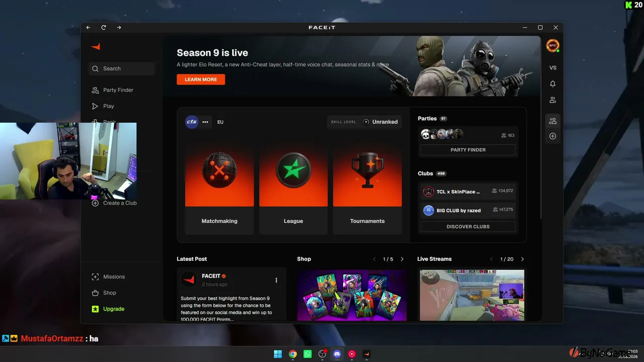This screenshot has width=644, height=362.
Task: Select the CS2 game icon
Action: click(x=192, y=122)
